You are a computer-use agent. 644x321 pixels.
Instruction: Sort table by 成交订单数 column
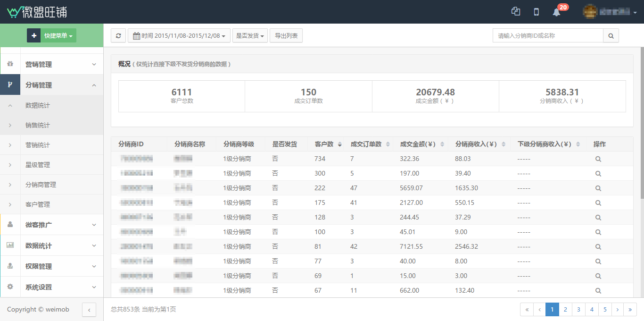[x=388, y=144]
